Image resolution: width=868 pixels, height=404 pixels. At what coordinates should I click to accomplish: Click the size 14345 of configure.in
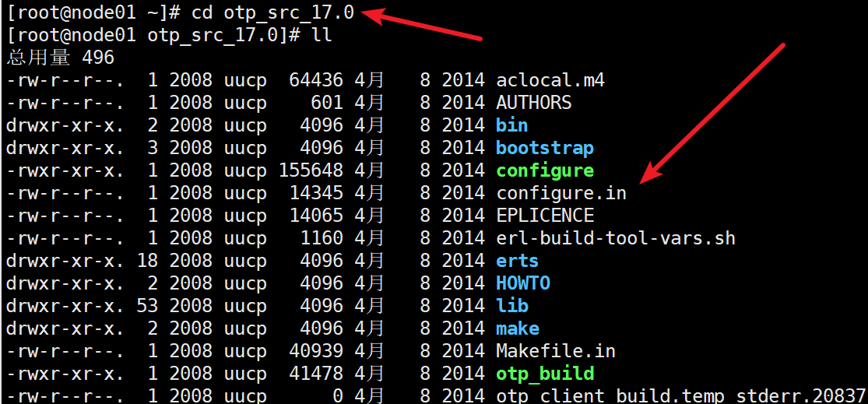click(316, 193)
